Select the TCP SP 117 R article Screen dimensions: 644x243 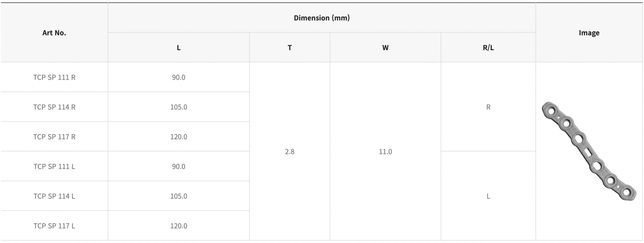54,137
